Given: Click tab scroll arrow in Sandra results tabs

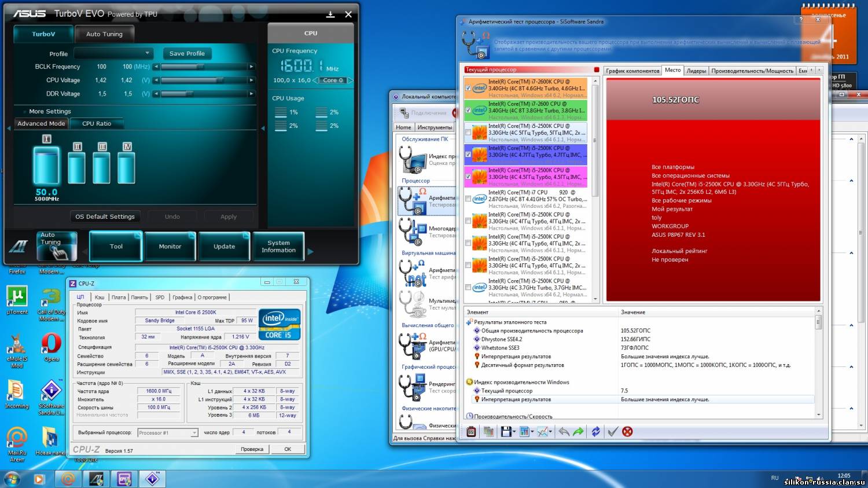Looking at the screenshot, I should [x=819, y=70].
